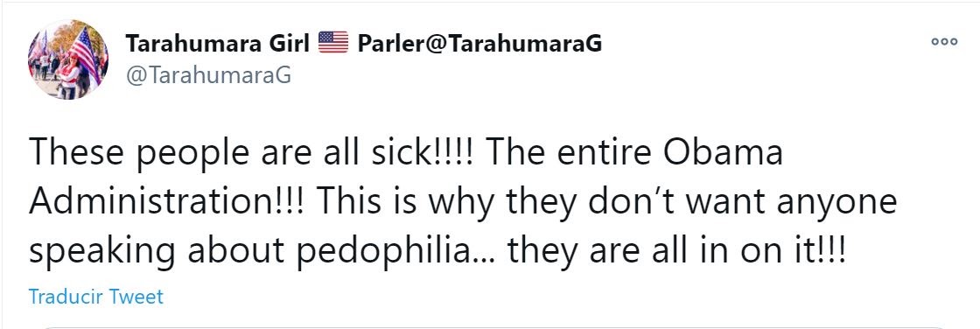Click the Tarahumara Girl display name
Image resolution: width=980 pixels, height=329 pixels.
point(218,43)
